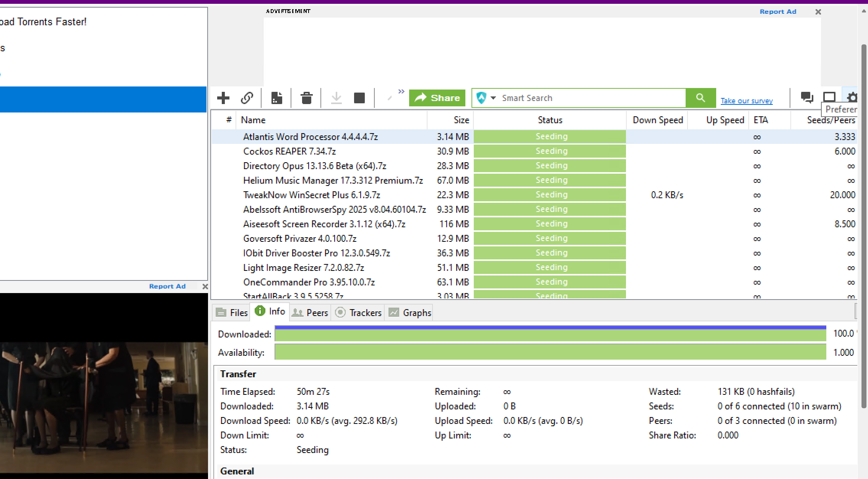Screen dimensions: 868x479
Task: Click Report Ad link in left panel
Action: point(167,286)
